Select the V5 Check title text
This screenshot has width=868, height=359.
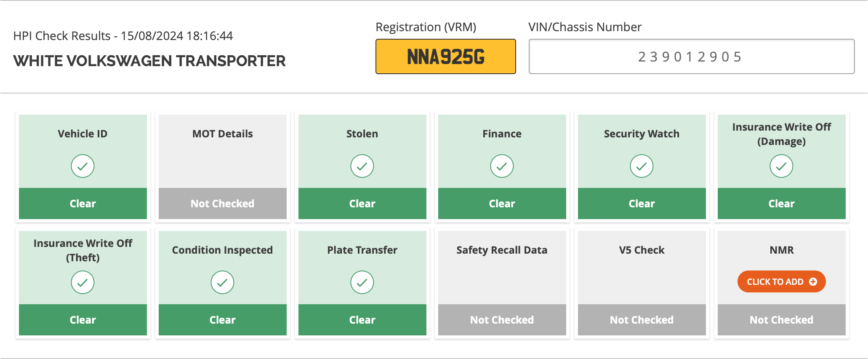(x=642, y=250)
